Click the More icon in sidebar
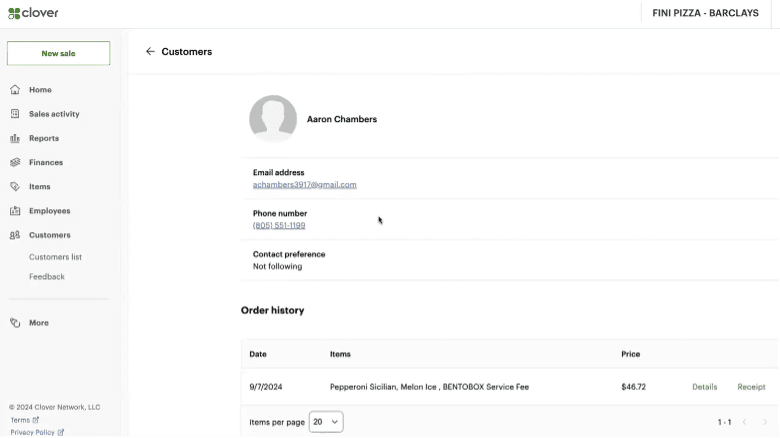The height and width of the screenshot is (438, 780). 15,323
